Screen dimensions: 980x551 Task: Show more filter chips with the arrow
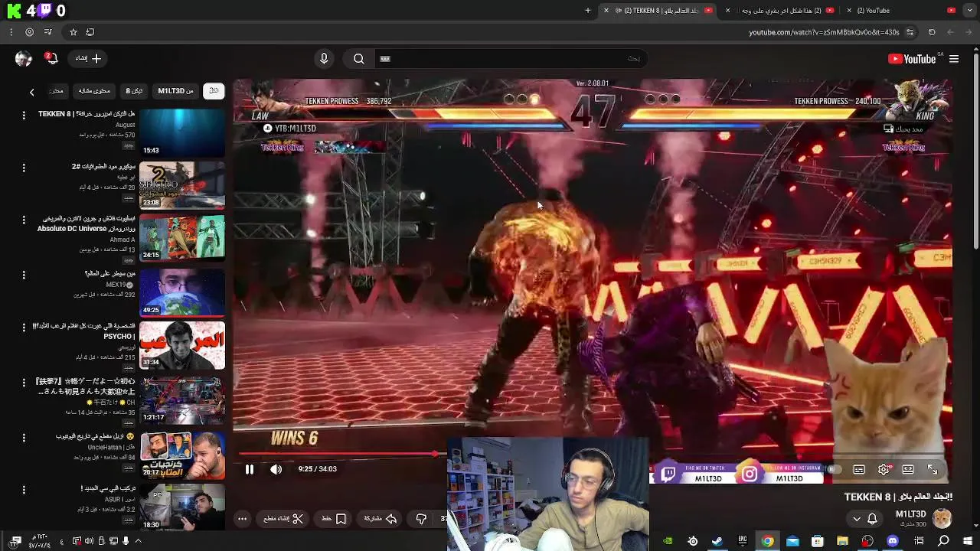click(x=32, y=92)
